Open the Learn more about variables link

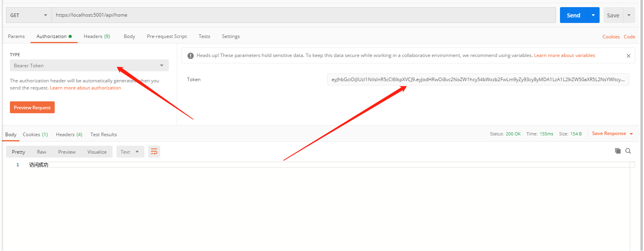564,55
